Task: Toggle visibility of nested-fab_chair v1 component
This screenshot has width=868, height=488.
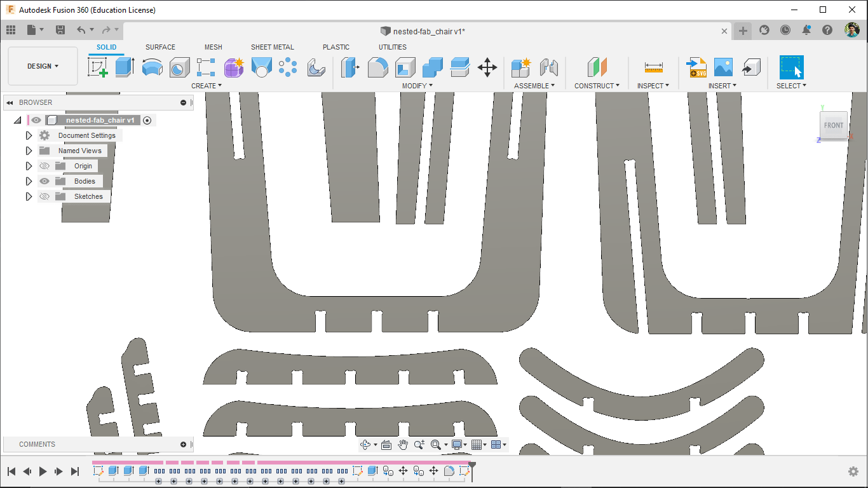Action: (x=37, y=120)
